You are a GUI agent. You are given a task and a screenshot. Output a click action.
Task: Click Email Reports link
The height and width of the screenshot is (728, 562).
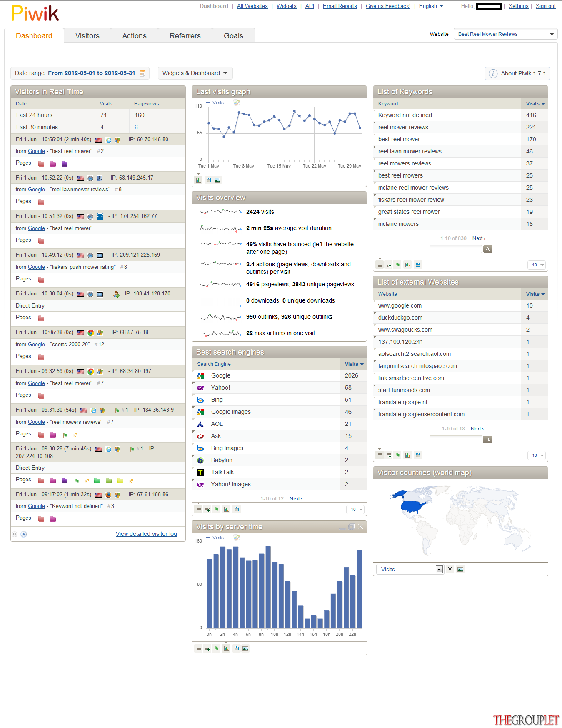click(340, 6)
